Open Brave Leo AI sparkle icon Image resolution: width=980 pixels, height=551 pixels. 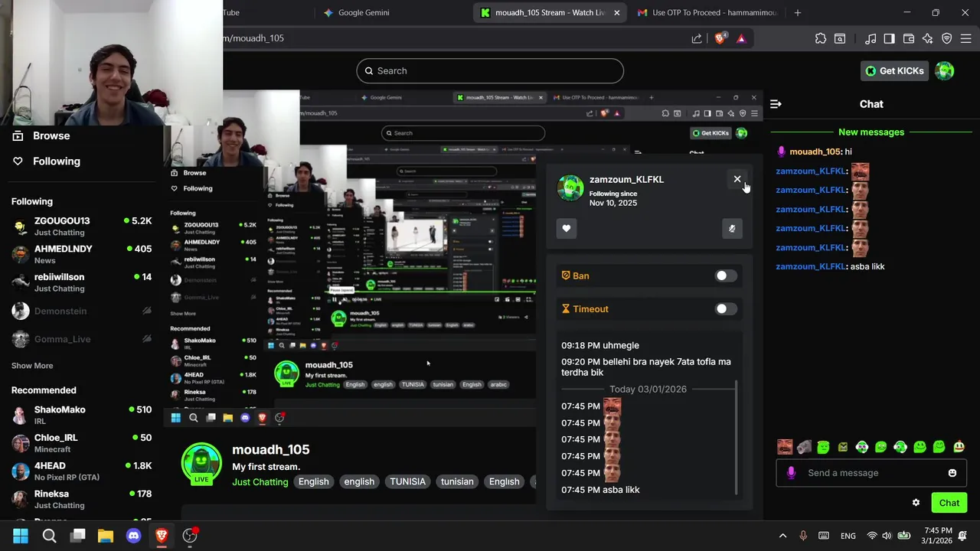928,38
